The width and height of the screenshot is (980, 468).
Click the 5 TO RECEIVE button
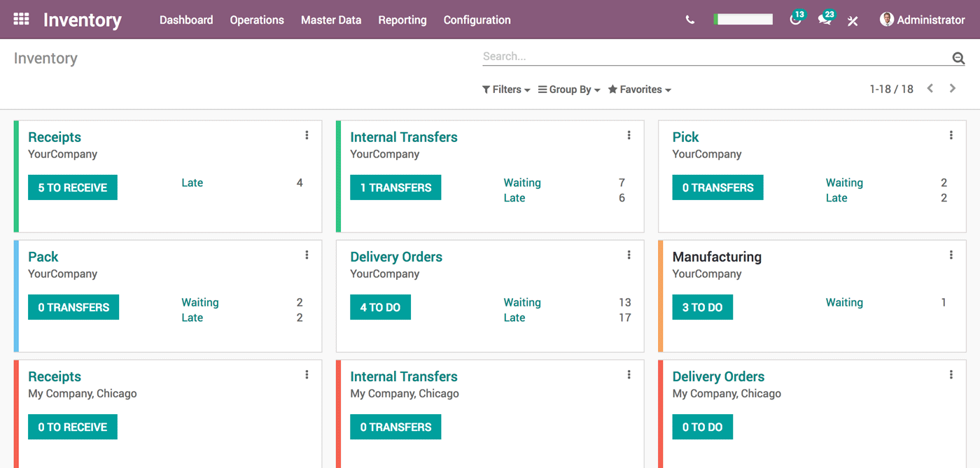73,187
